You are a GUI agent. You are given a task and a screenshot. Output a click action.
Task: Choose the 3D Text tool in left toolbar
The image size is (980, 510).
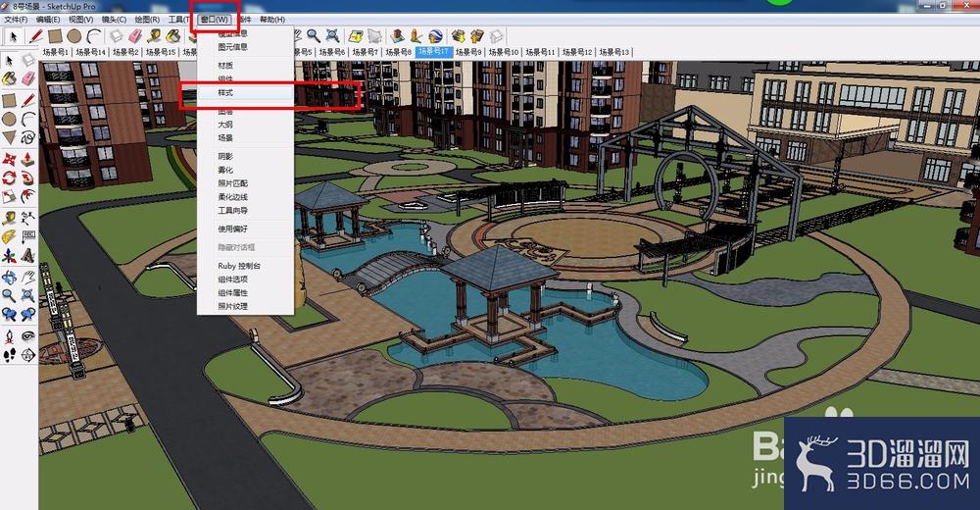coord(28,255)
